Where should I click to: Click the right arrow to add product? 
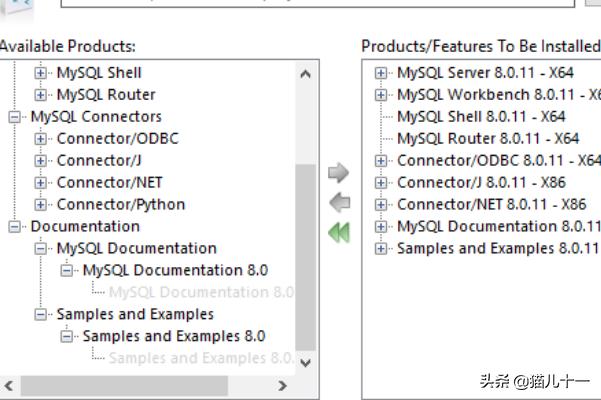pyautogui.click(x=338, y=172)
